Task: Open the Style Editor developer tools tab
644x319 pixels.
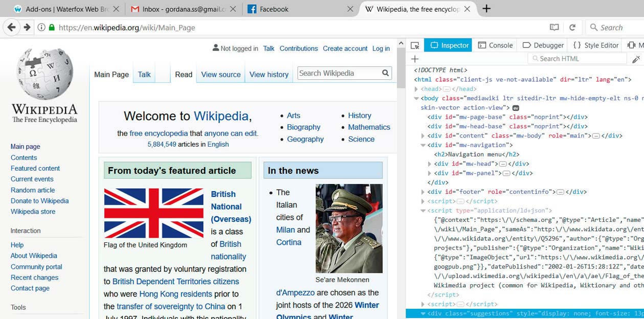Action: tap(596, 45)
